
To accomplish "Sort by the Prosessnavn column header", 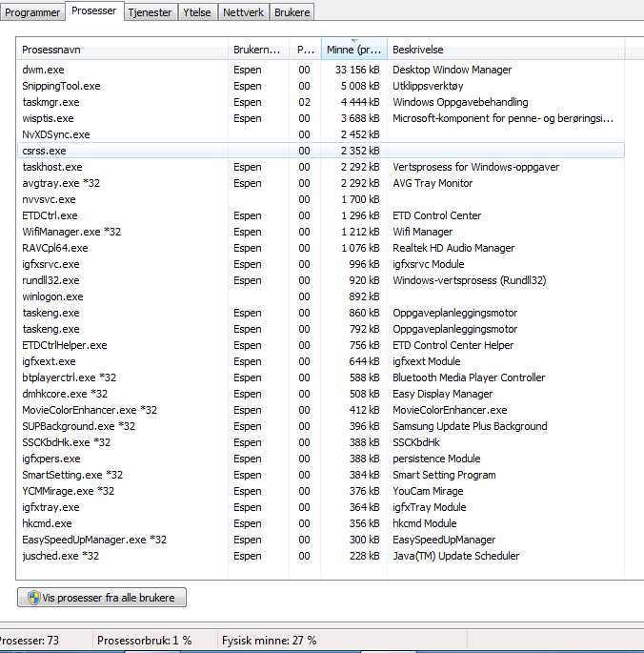I will tap(122, 50).
